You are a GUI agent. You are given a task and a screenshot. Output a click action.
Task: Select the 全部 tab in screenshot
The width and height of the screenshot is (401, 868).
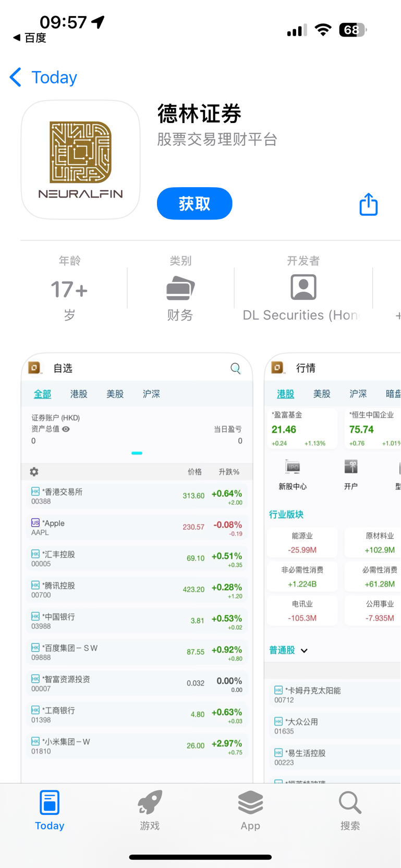pos(43,394)
